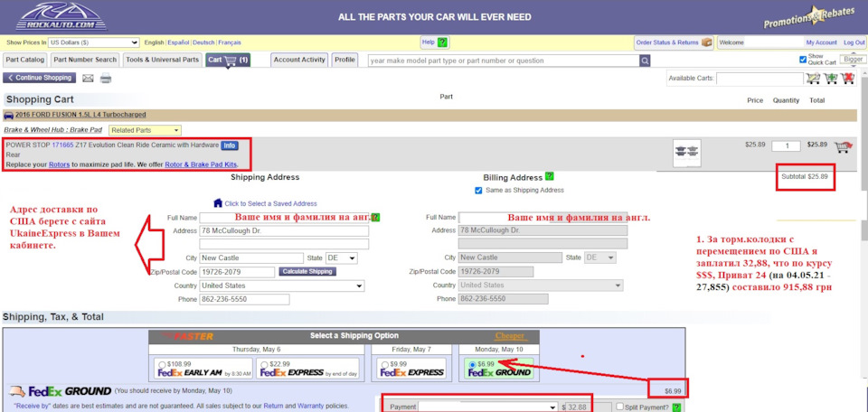The image size is (868, 412).
Task: Click the green plus new-cart icon
Action: 831,79
